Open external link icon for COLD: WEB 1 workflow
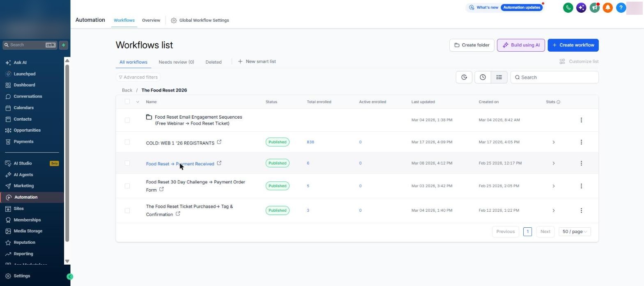644x286 pixels. 219,142
